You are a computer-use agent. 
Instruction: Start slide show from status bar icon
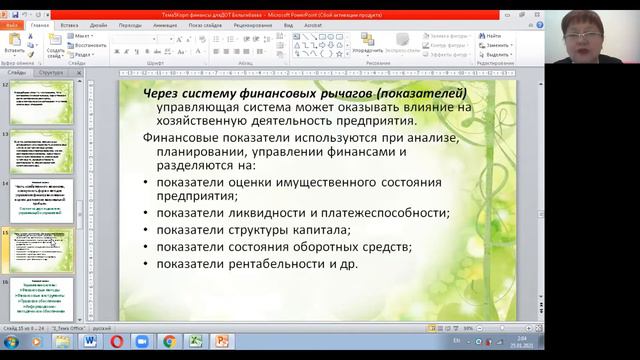pos(456,328)
